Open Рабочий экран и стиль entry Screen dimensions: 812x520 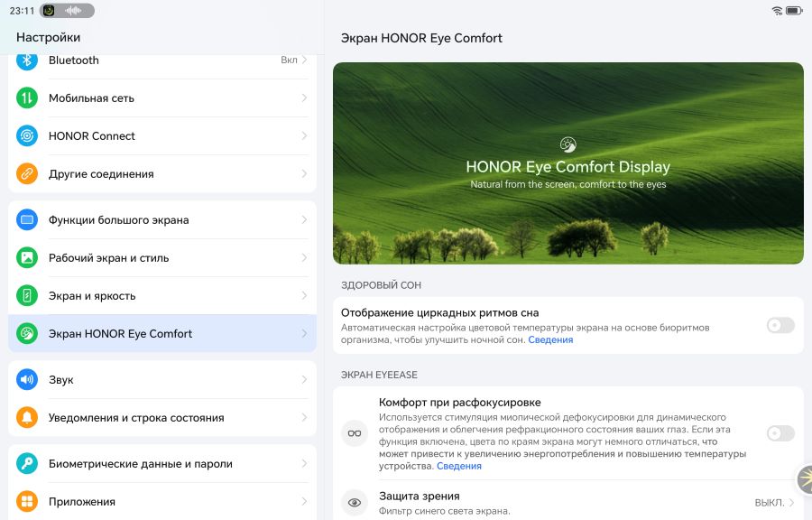pyautogui.click(x=162, y=257)
